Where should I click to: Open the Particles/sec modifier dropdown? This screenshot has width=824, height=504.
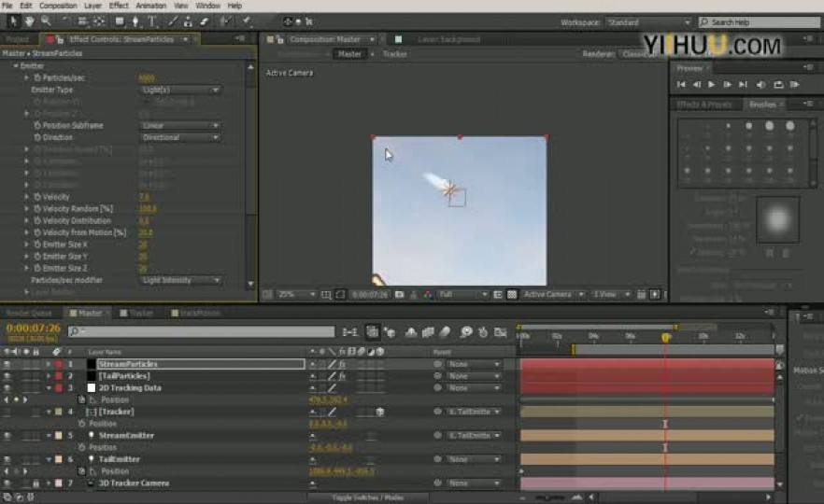point(180,280)
